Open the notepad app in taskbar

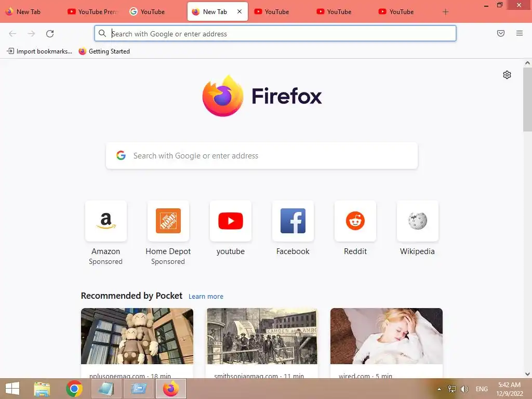tap(107, 389)
